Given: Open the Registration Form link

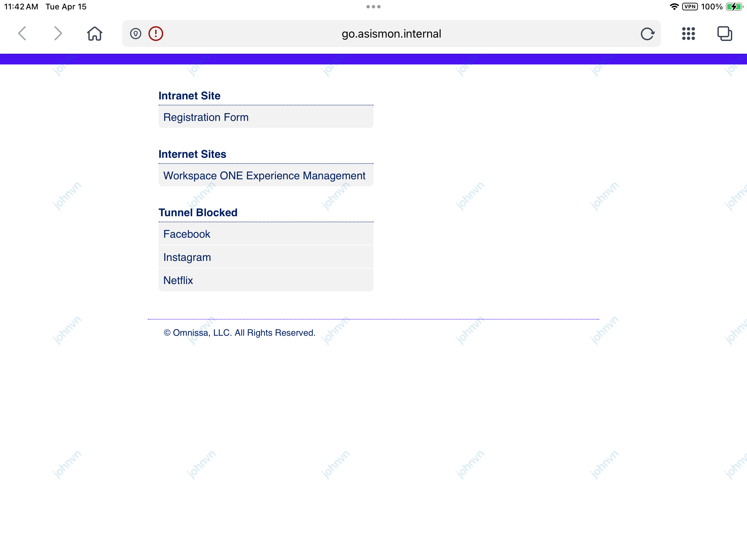Looking at the screenshot, I should point(206,117).
